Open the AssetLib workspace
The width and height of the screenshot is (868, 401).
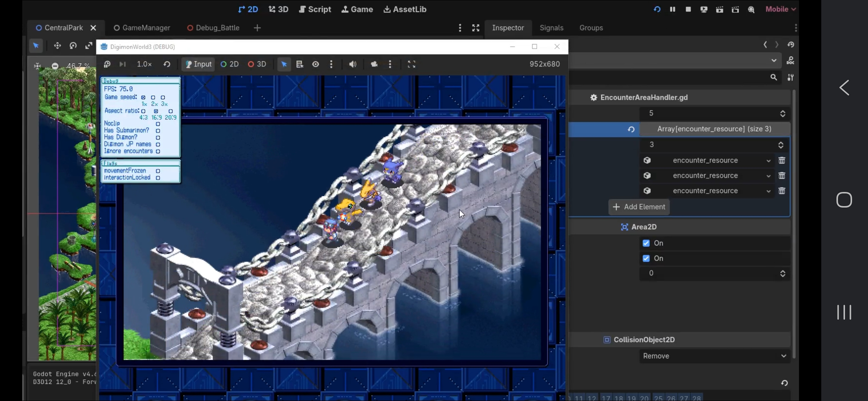tap(405, 9)
